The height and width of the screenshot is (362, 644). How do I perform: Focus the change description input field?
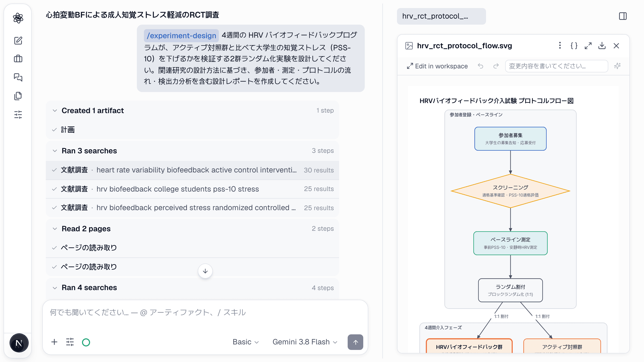coord(556,66)
